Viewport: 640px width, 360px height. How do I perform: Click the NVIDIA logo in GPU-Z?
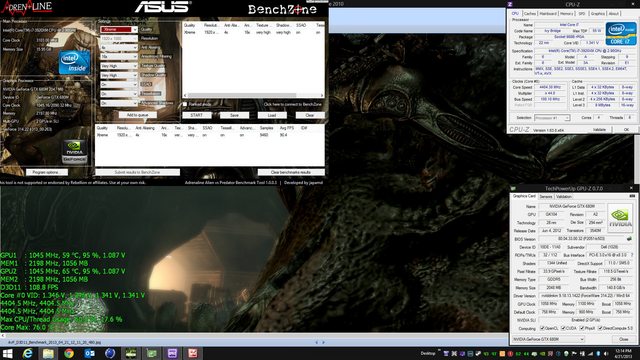620,218
